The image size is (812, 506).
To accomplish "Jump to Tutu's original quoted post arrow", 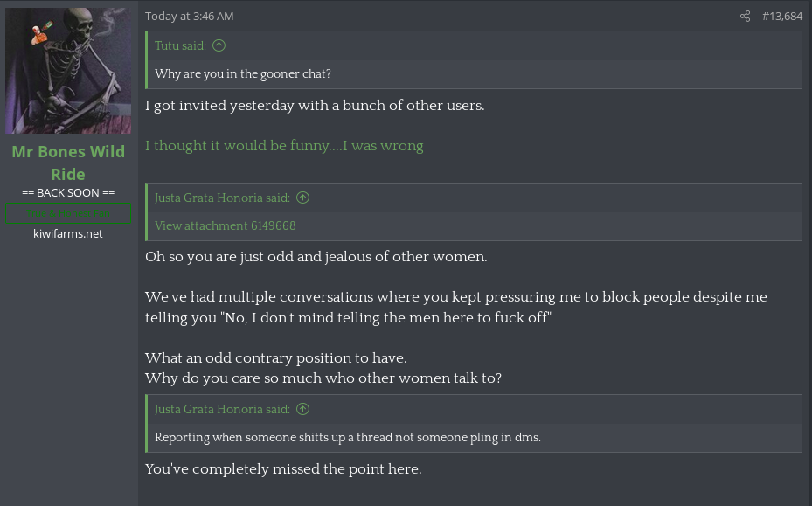I will pos(219,45).
